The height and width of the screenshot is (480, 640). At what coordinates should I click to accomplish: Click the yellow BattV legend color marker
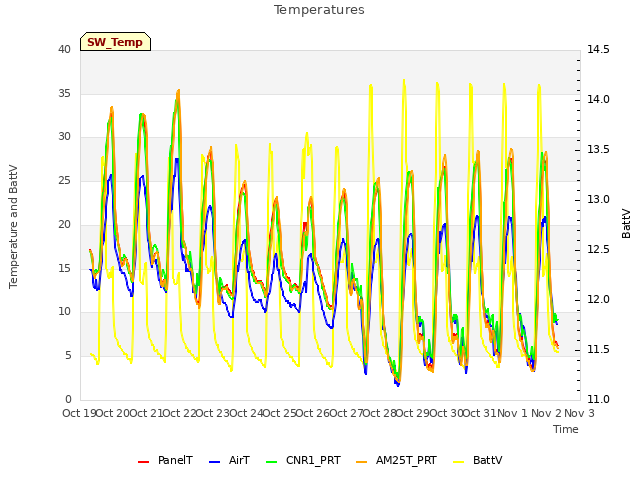tap(459, 462)
